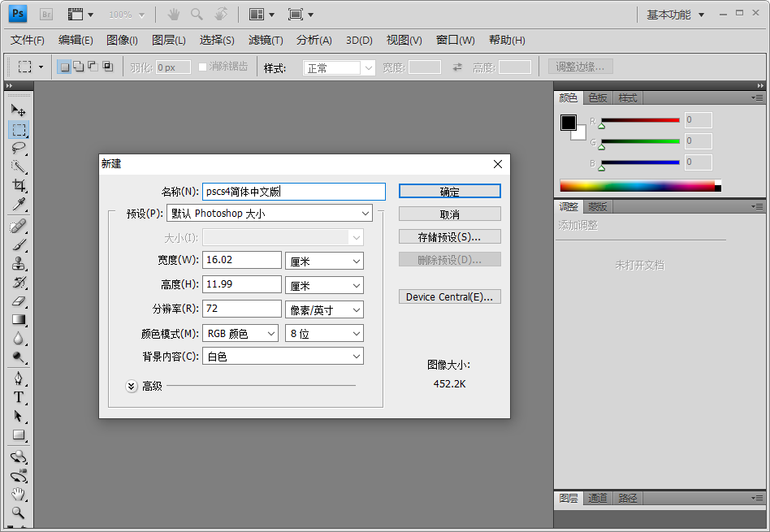
Task: Open the 宽度 unit dropdown
Action: point(324,261)
